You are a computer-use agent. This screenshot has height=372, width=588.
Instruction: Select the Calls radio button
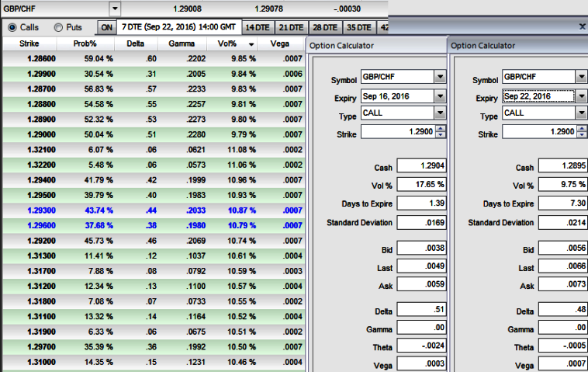point(12,27)
